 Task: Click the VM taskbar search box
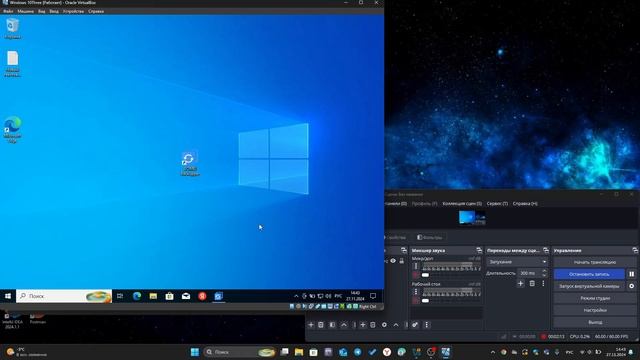pyautogui.click(x=64, y=296)
